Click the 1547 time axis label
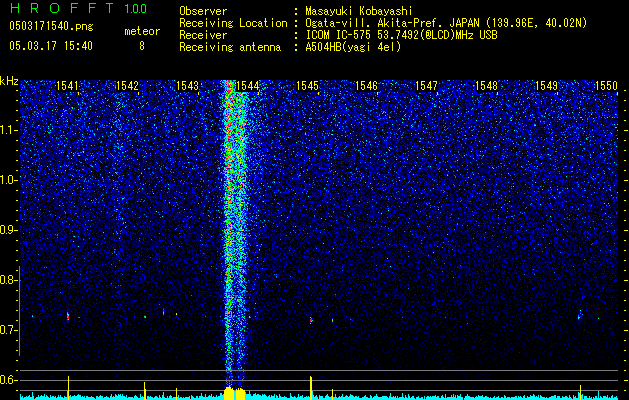This screenshot has height=400, width=629. click(x=426, y=86)
